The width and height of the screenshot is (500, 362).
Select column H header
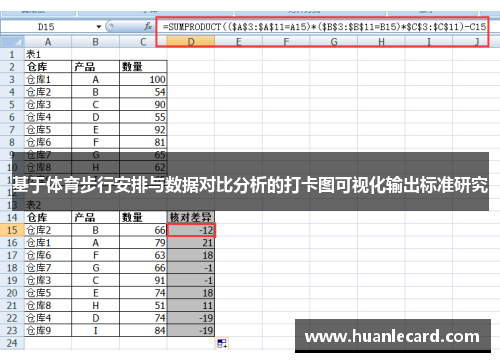(381, 42)
